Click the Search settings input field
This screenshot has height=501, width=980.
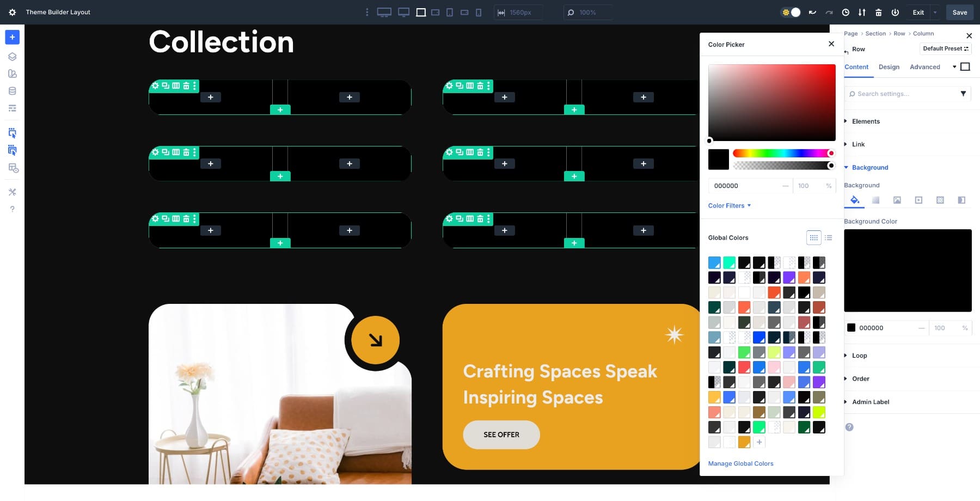click(x=901, y=94)
